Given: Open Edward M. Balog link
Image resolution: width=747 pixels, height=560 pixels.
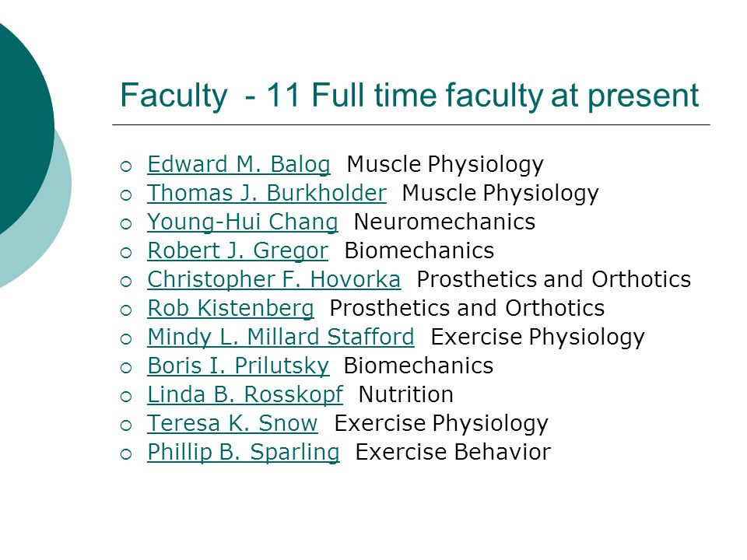Looking at the screenshot, I should click(239, 165).
